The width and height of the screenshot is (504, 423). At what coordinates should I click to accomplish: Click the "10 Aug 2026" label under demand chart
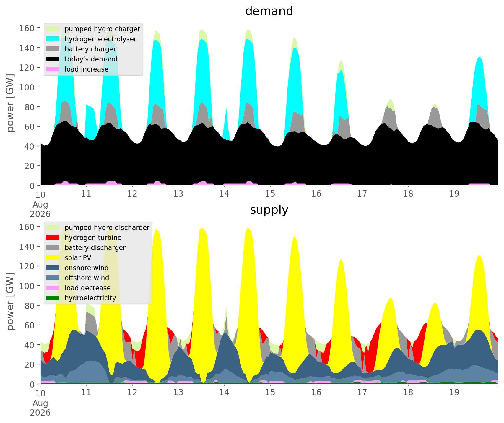pyautogui.click(x=40, y=204)
